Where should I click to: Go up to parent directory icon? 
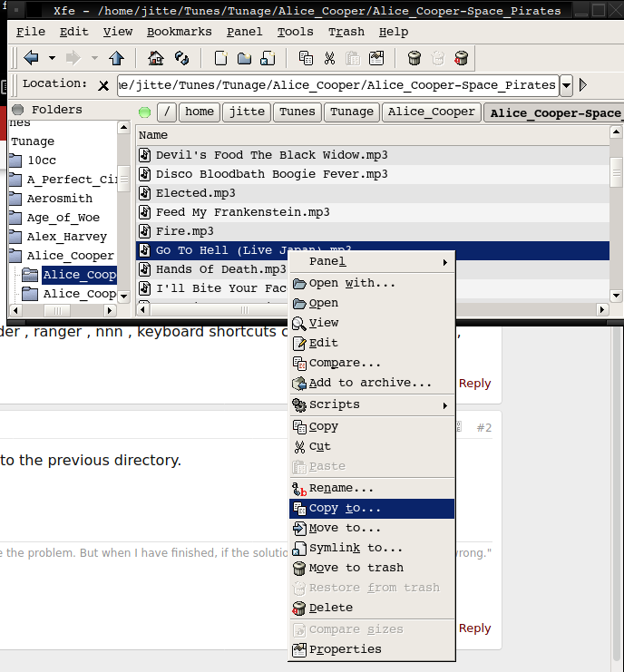click(x=115, y=58)
